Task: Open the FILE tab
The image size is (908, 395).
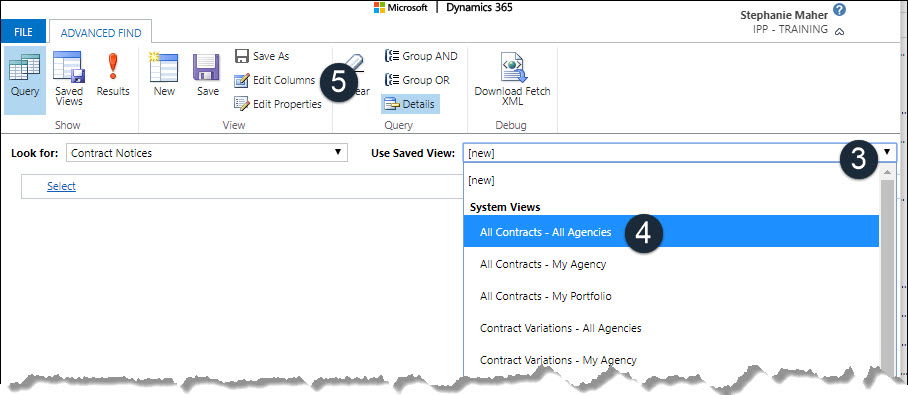Action: click(23, 32)
